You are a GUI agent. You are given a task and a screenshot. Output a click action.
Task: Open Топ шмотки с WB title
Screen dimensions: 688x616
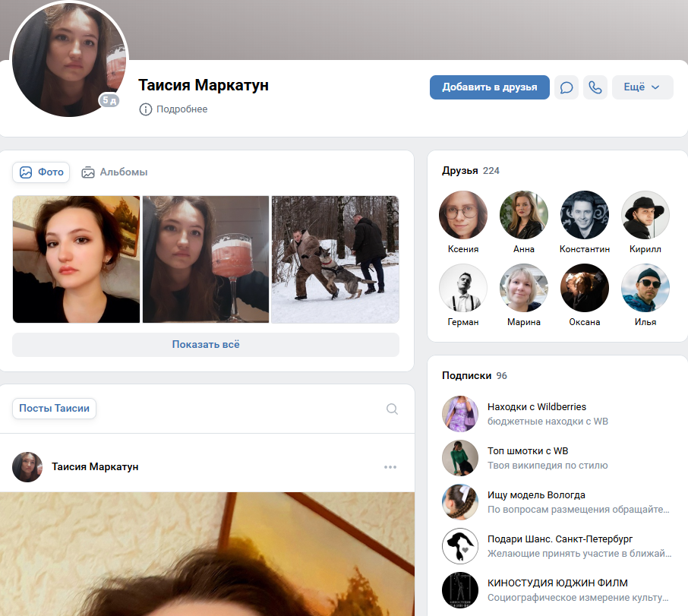pos(528,451)
